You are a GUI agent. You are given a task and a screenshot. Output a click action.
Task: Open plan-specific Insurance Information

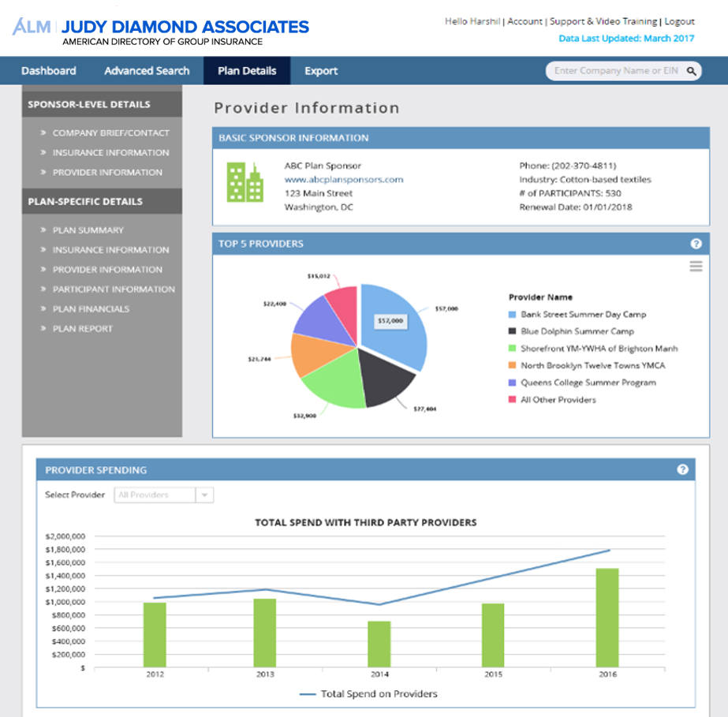[111, 250]
